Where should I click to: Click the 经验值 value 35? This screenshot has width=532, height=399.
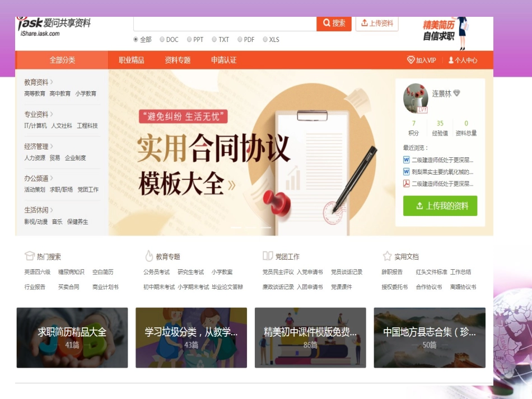(x=440, y=123)
